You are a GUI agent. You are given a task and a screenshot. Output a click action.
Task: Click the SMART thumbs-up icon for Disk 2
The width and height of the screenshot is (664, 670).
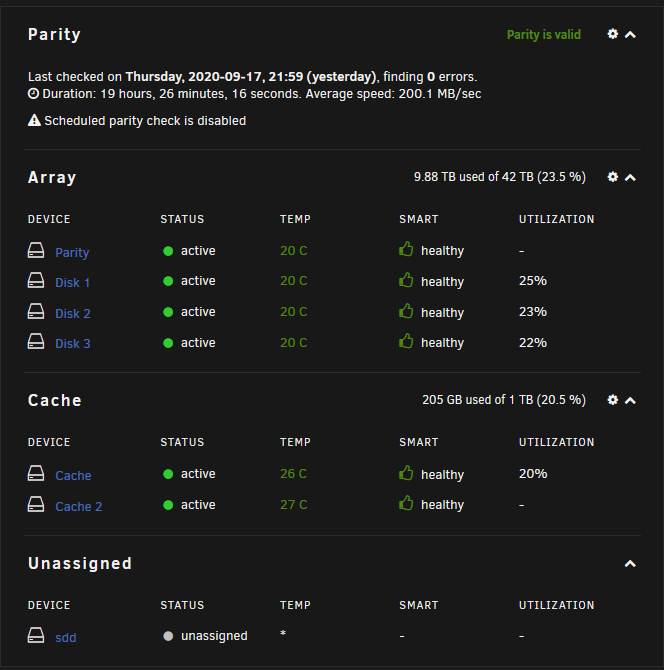406,311
